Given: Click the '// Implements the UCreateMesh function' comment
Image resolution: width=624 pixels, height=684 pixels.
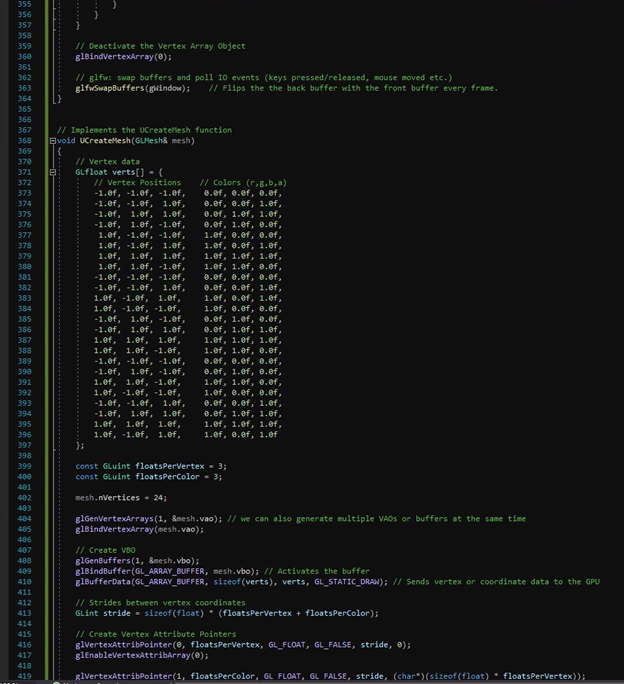Looking at the screenshot, I should point(144,130).
